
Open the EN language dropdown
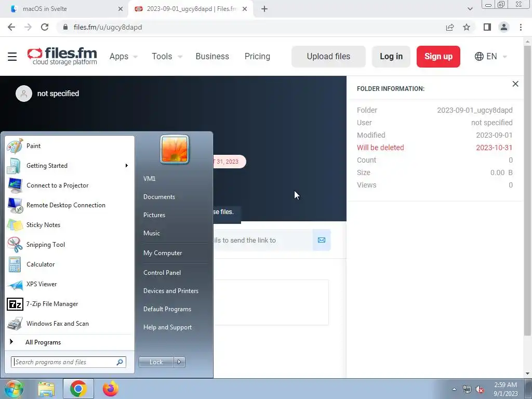(x=490, y=56)
